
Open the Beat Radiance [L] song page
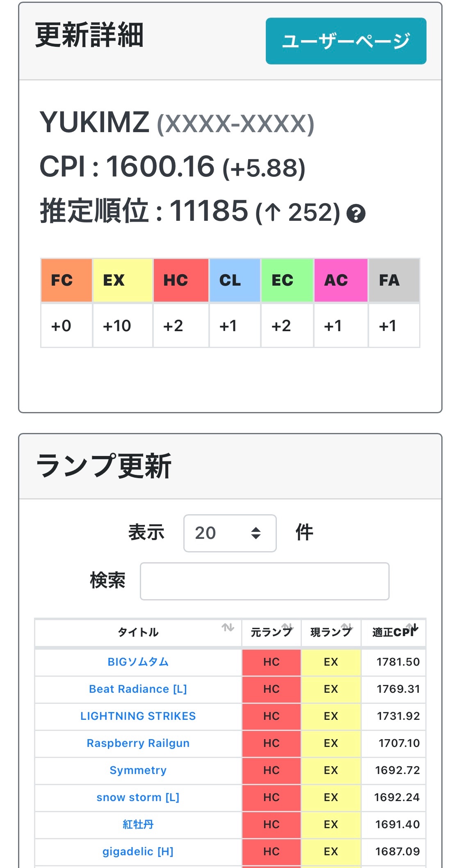[x=138, y=689]
